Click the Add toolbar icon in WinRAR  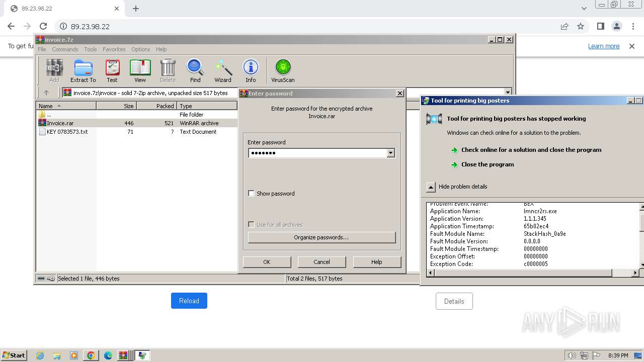[54, 70]
